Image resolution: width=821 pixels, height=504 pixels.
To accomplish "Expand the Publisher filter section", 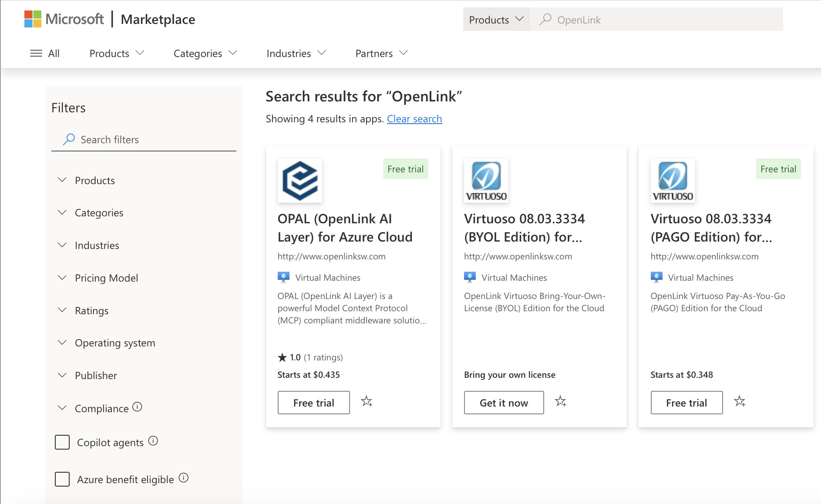I will [x=96, y=376].
